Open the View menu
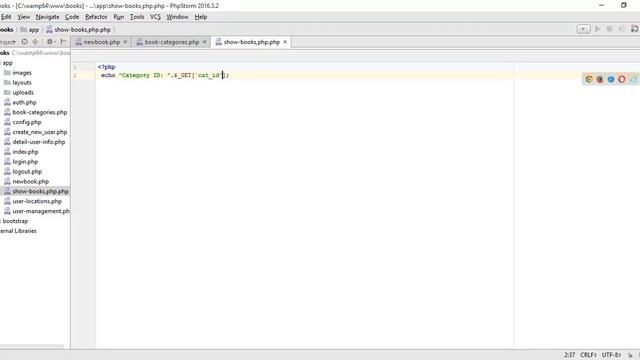This screenshot has height=360, width=640. click(24, 17)
